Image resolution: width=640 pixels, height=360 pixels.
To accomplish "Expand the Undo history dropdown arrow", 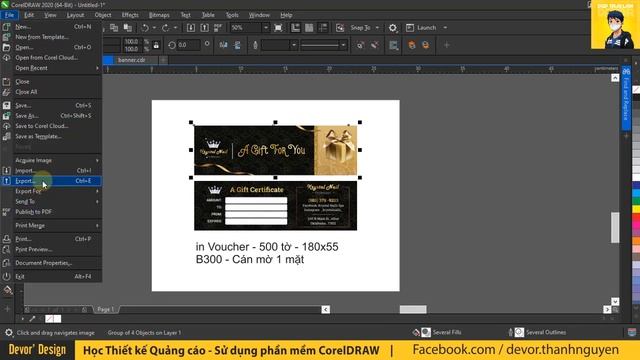I will point(154,28).
